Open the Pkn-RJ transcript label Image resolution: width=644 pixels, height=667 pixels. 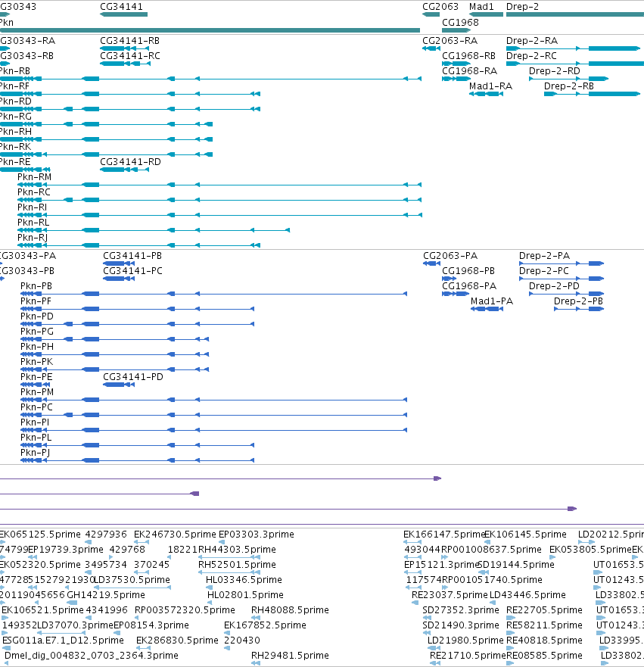tap(33, 238)
